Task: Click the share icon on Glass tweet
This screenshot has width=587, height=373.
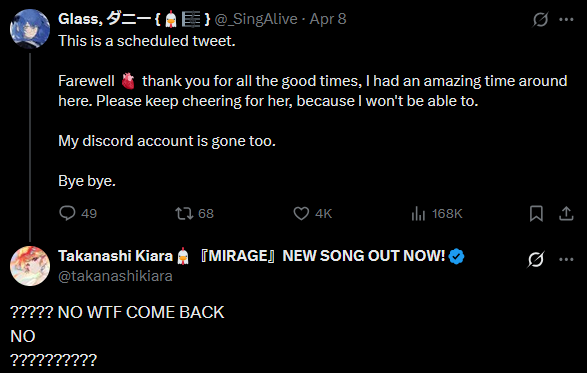Action: coord(566,213)
